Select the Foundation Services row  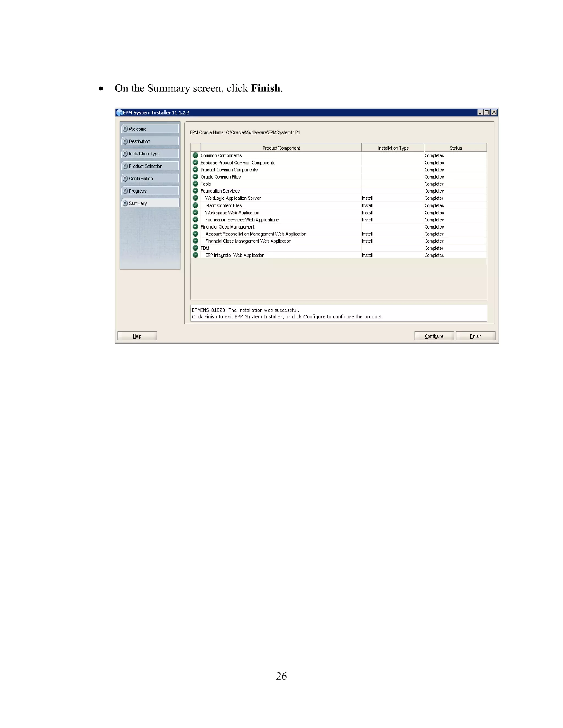pyautogui.click(x=220, y=191)
